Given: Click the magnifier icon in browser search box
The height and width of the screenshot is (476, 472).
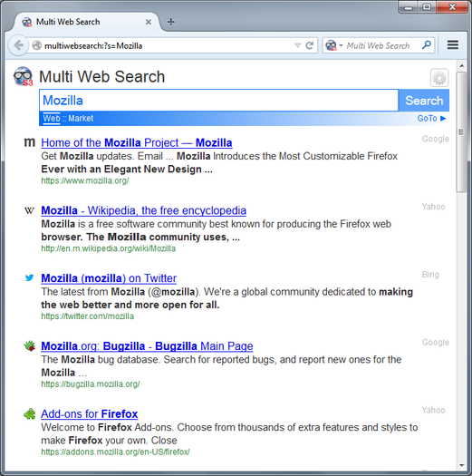Looking at the screenshot, I should coord(427,45).
